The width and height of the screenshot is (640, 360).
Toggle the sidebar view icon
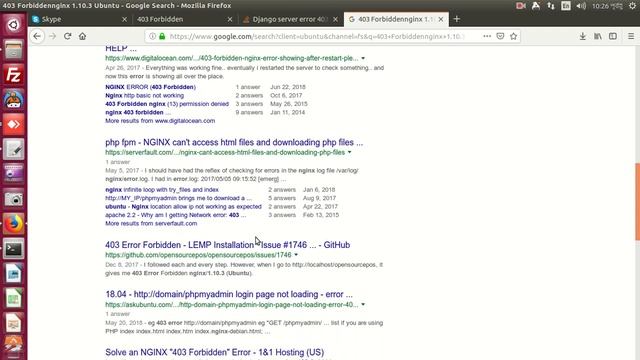pyautogui.click(x=613, y=36)
